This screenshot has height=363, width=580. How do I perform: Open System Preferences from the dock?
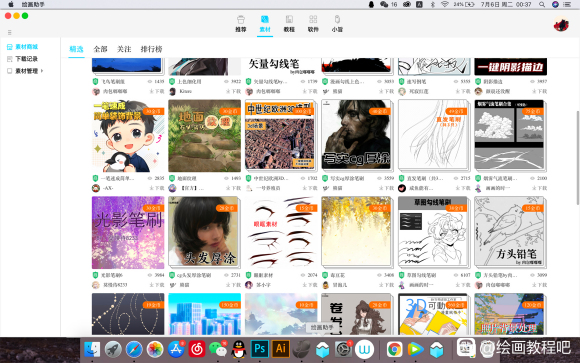point(343,349)
